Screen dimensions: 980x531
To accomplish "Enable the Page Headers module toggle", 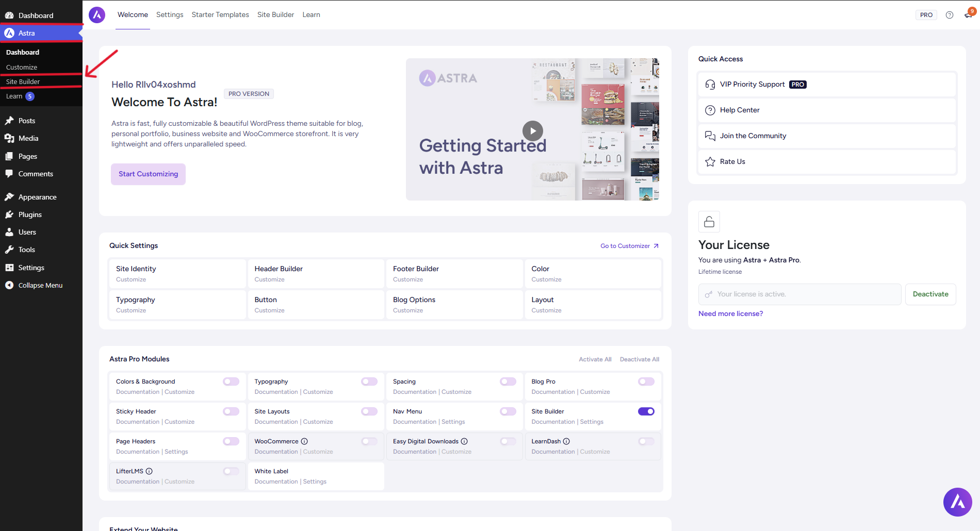I will [231, 441].
